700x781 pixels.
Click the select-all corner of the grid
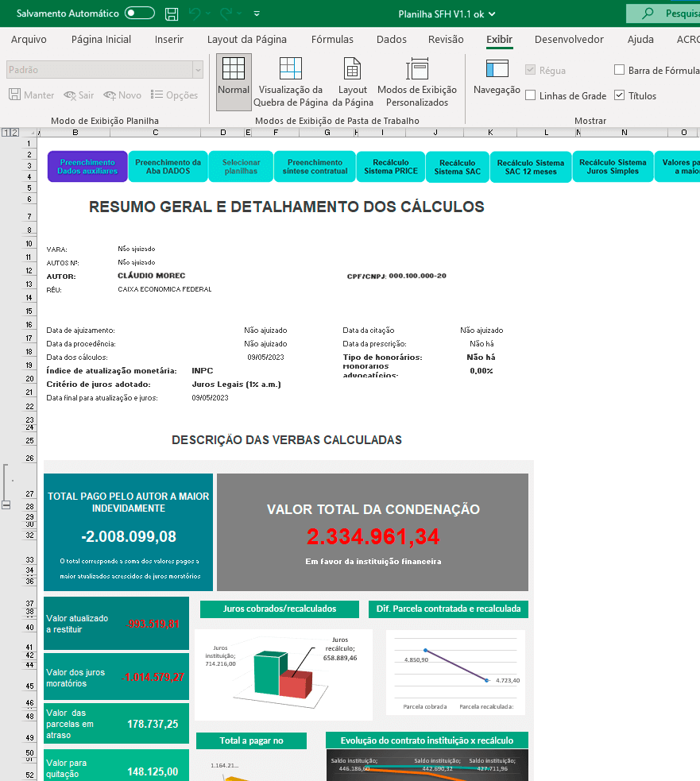(30, 133)
